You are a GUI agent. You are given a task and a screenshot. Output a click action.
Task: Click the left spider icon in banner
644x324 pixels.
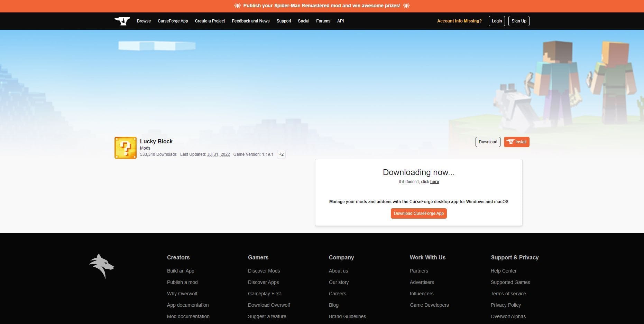click(x=237, y=6)
